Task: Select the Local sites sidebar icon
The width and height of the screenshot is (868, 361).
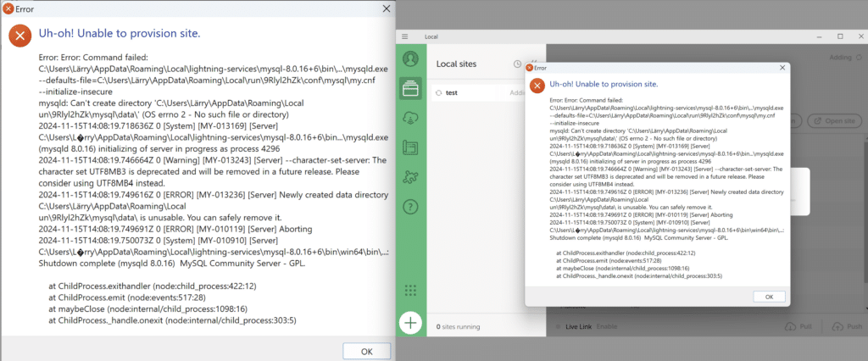Action: coord(411,88)
